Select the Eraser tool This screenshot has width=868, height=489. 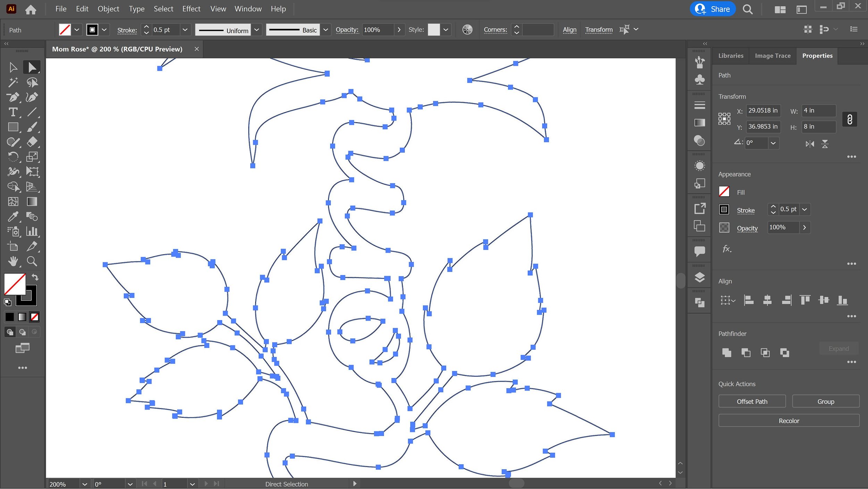tap(32, 142)
